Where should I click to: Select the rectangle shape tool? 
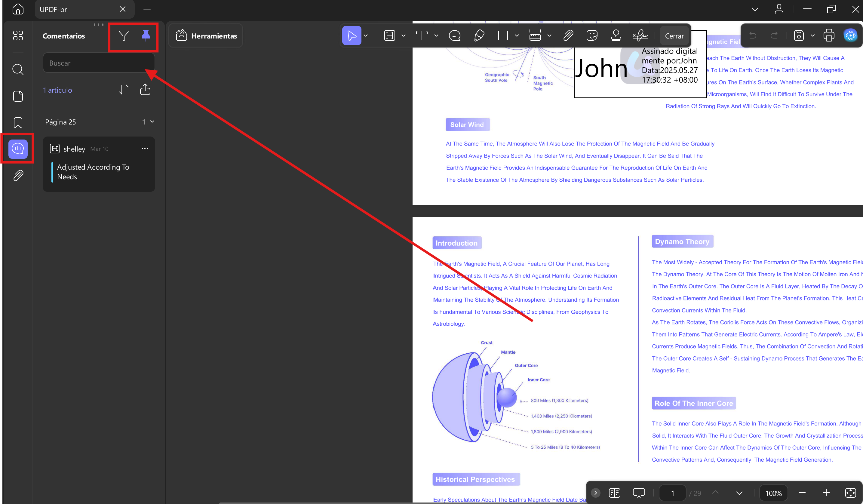click(x=503, y=35)
